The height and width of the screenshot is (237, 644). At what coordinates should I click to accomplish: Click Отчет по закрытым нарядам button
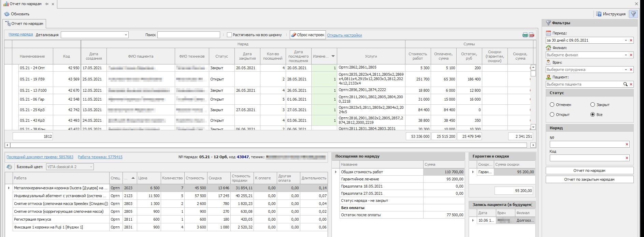click(x=589, y=179)
